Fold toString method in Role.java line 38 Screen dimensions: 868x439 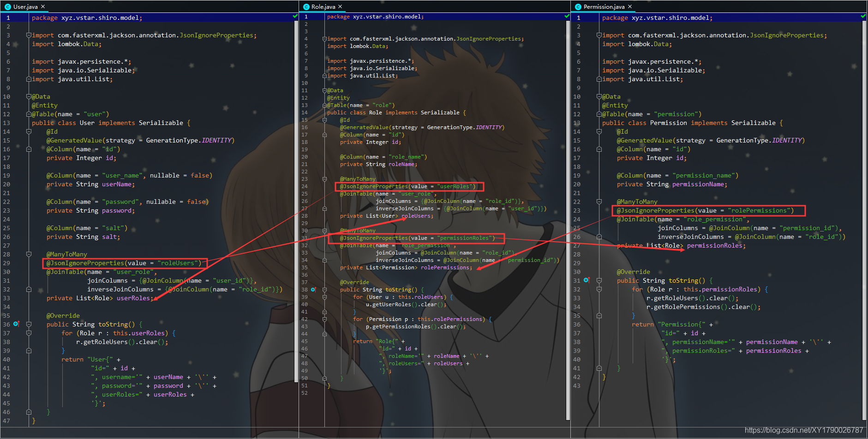(x=324, y=290)
